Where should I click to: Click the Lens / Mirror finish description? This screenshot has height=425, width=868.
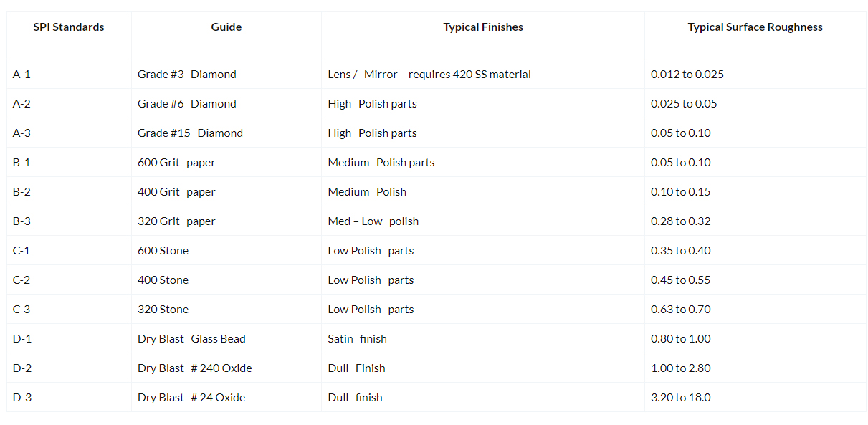[x=429, y=75]
